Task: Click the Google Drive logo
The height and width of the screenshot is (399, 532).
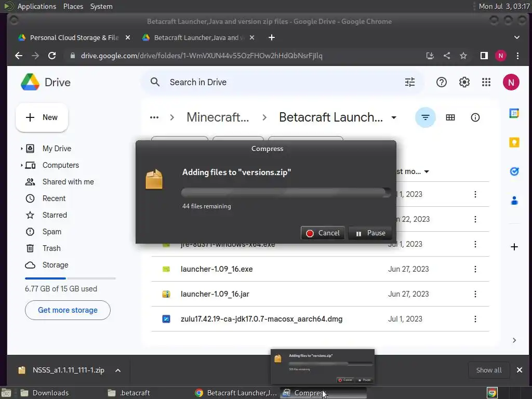Action: pos(30,82)
